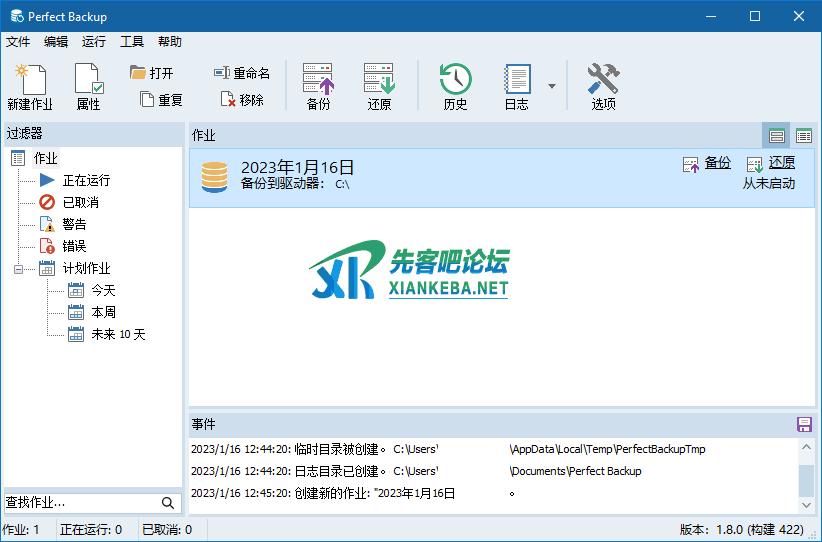Switch the job list to large tile view
This screenshot has height=542, width=822.
click(x=777, y=136)
